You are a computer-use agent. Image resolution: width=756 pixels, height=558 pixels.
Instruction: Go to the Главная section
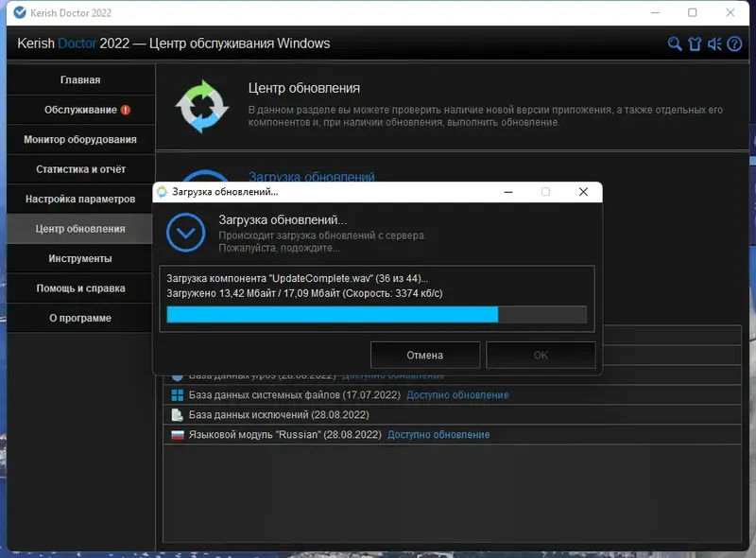[80, 79]
